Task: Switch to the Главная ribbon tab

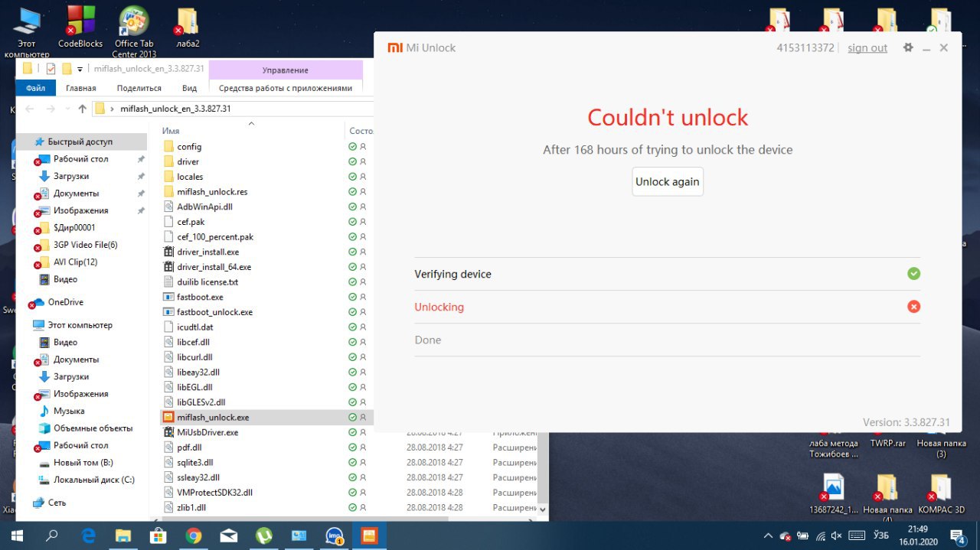Action: [81, 88]
